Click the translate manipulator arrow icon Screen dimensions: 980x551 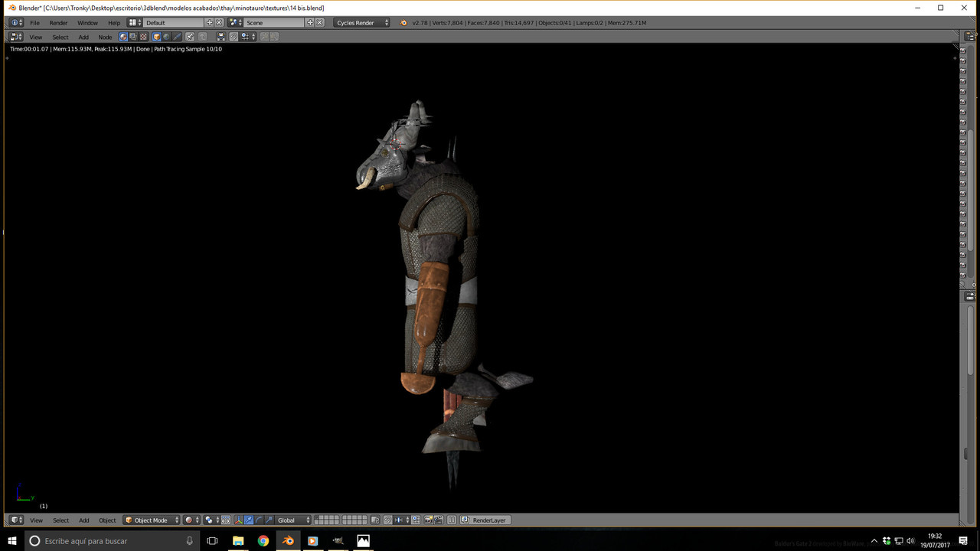(249, 520)
